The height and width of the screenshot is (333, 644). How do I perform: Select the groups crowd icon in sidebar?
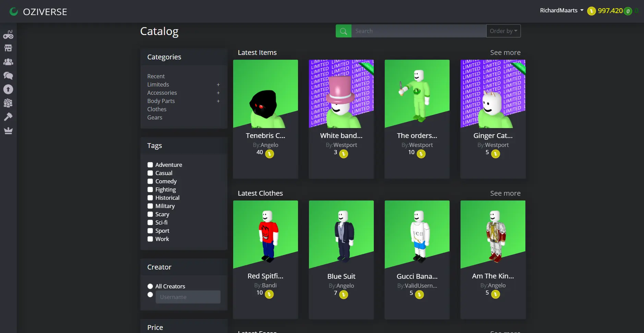tap(8, 103)
